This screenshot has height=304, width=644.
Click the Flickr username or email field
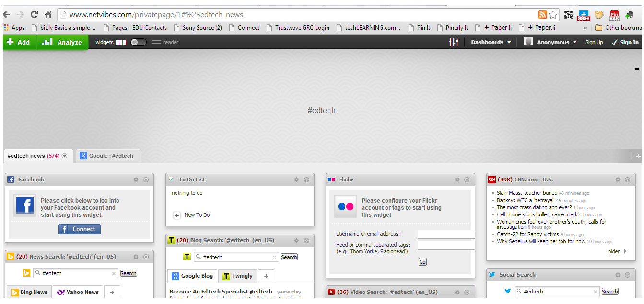446,234
